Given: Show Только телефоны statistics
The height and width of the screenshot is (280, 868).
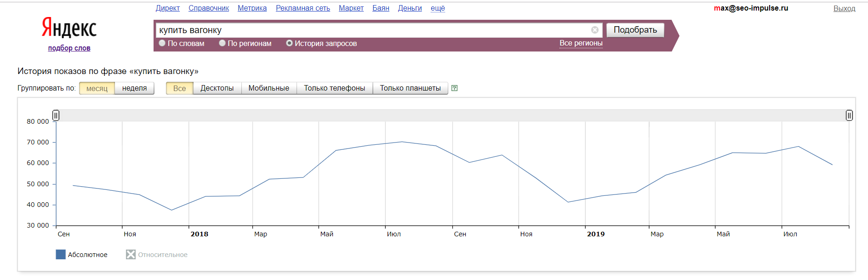Looking at the screenshot, I should pyautogui.click(x=334, y=88).
